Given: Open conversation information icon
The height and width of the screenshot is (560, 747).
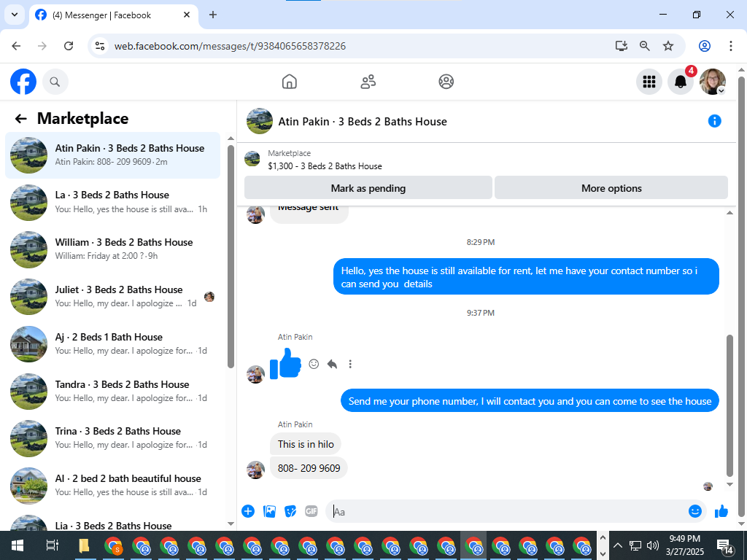Looking at the screenshot, I should click(x=714, y=121).
